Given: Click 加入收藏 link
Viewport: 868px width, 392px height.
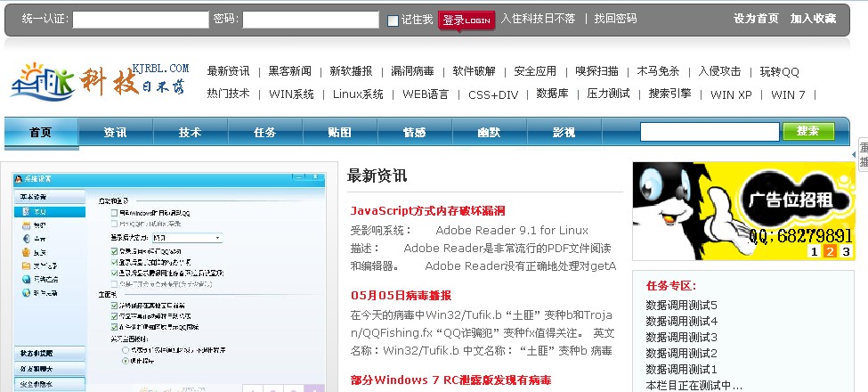Looking at the screenshot, I should coord(813,19).
